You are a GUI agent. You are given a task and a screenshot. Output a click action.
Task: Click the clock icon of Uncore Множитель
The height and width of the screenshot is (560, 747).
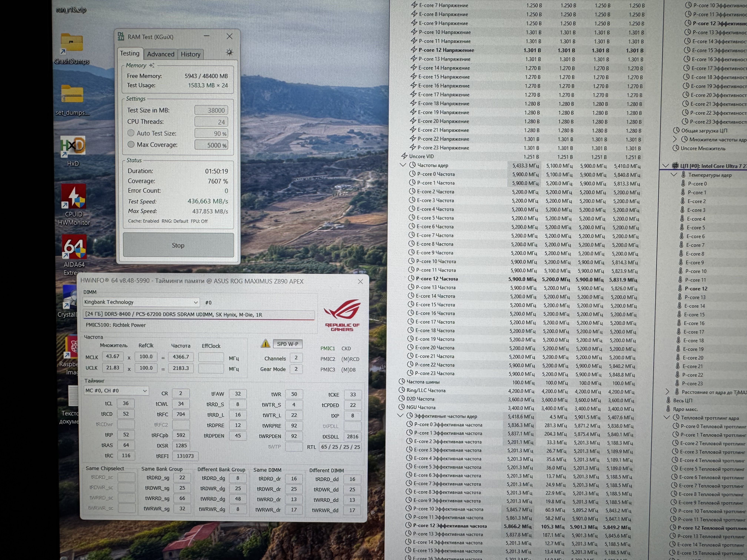pos(676,148)
